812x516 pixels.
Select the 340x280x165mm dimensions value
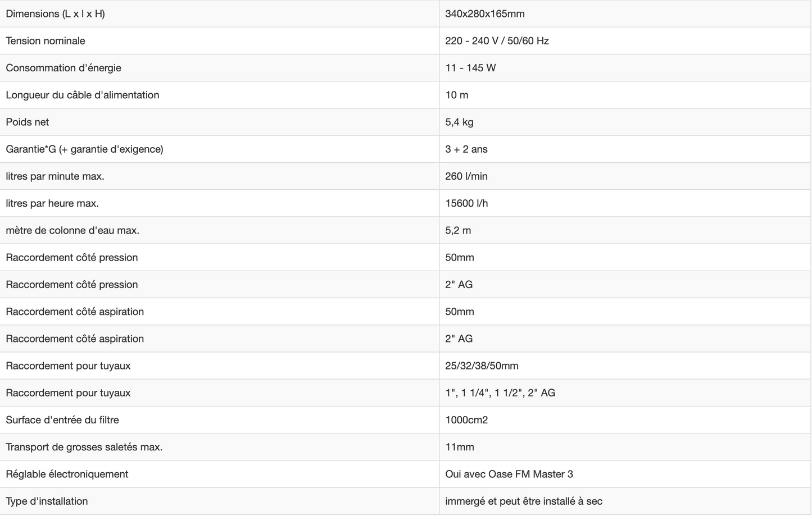pyautogui.click(x=484, y=13)
